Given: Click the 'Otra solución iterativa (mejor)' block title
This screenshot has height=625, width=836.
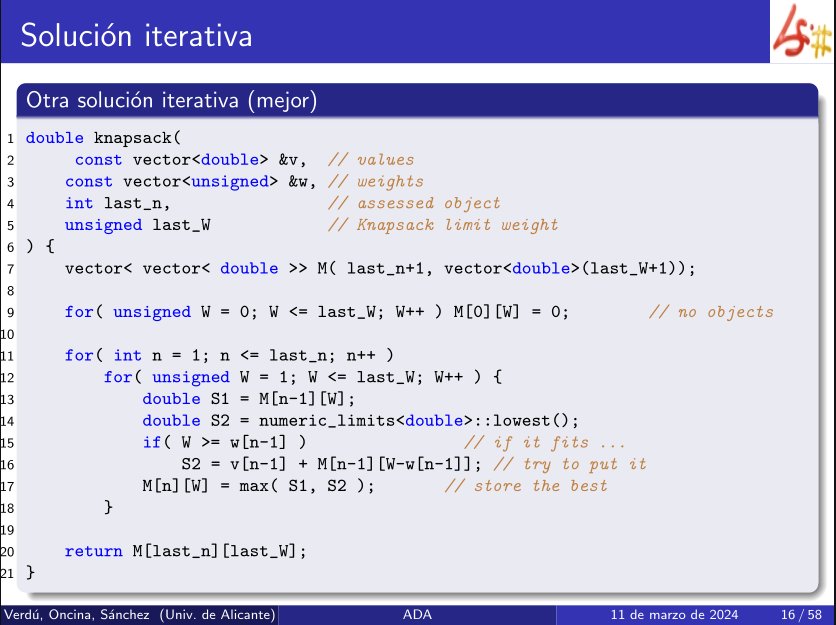Looking at the screenshot, I should pyautogui.click(x=172, y=101).
